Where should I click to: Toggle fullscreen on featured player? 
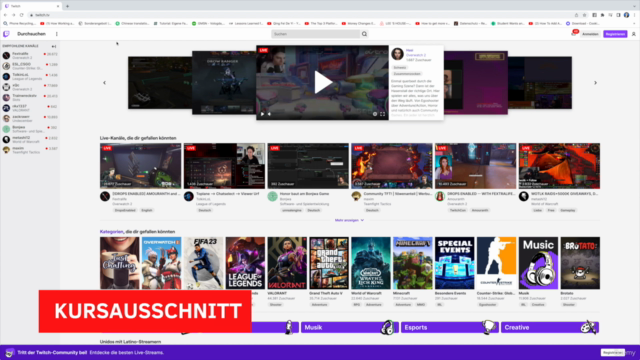[x=382, y=114]
